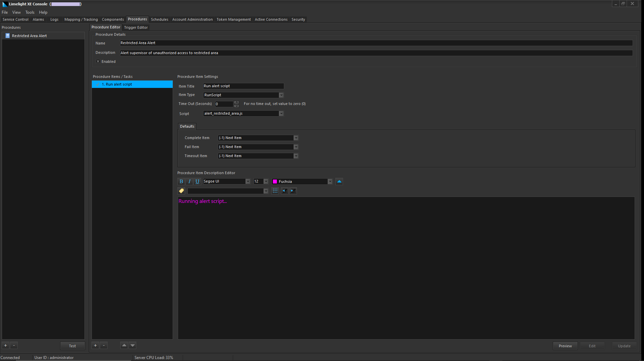This screenshot has width=644, height=361.
Task: Expand the Timeout Item dropdown
Action: click(296, 156)
